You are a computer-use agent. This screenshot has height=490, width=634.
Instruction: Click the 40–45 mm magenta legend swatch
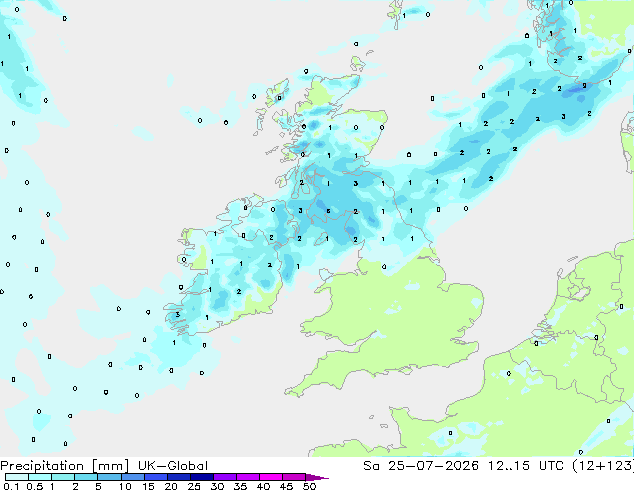(x=271, y=477)
